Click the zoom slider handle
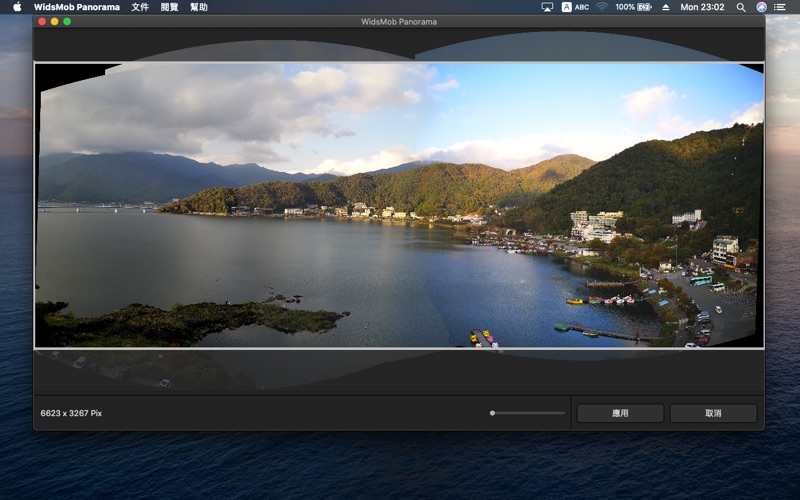Viewport: 800px width, 500px height. (492, 413)
